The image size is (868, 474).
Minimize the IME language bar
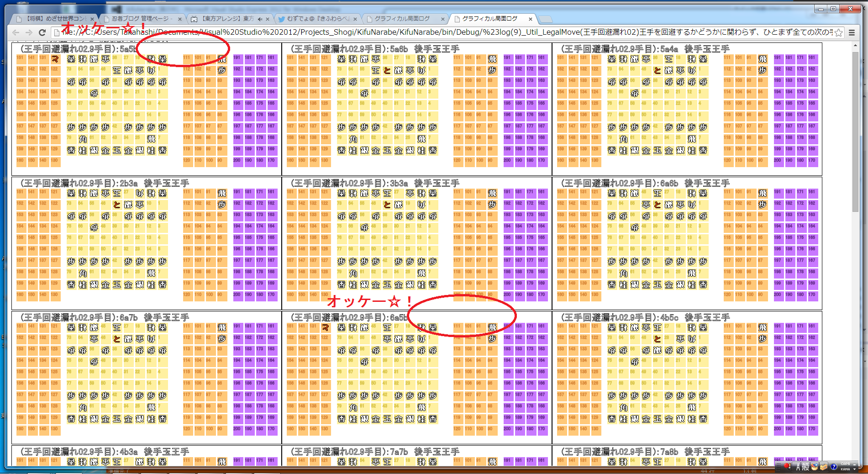[854, 464]
